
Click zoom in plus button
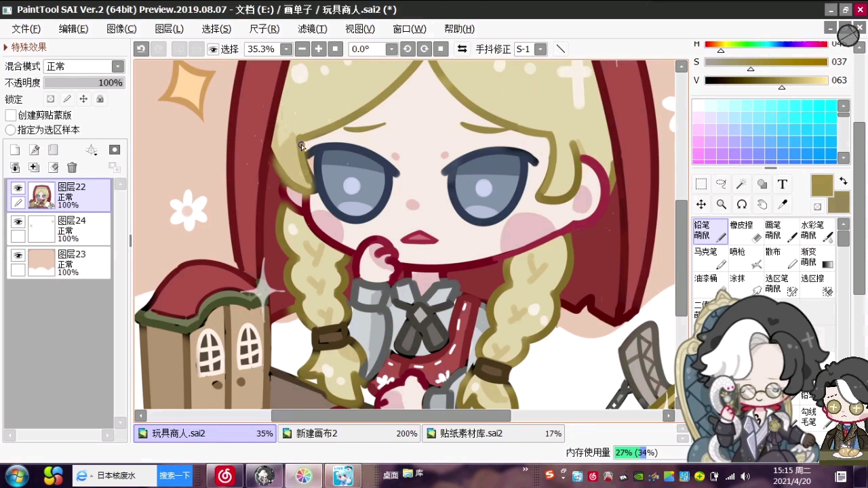(318, 49)
